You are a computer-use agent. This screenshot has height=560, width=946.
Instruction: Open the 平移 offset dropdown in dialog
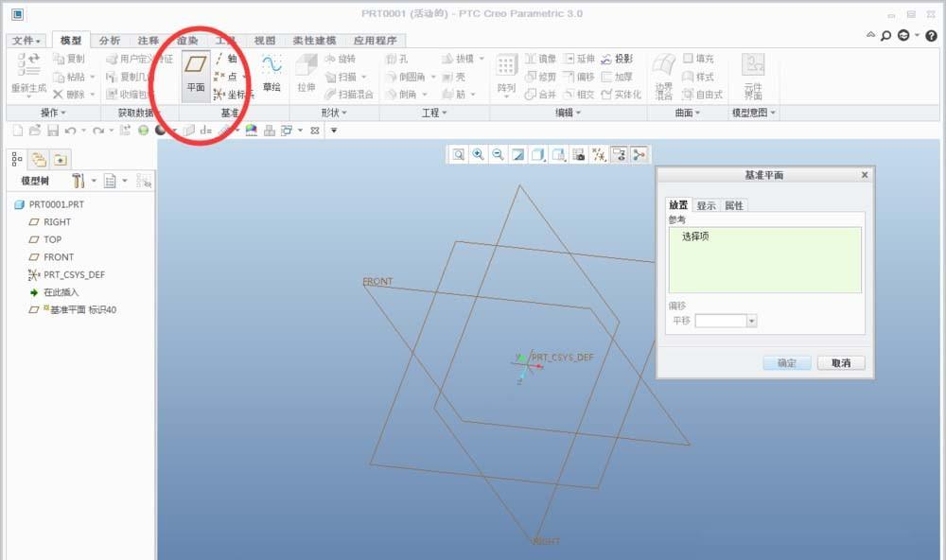point(753,320)
